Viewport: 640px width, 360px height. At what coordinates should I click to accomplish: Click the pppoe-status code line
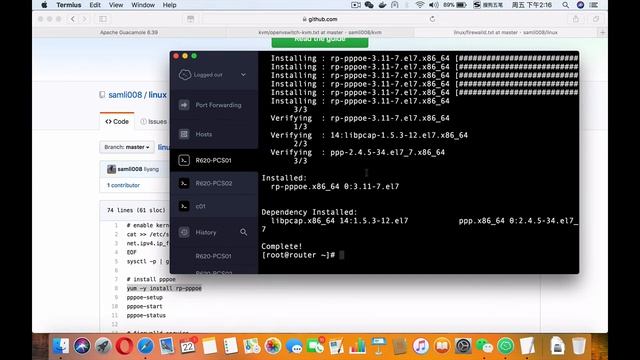coord(146,315)
